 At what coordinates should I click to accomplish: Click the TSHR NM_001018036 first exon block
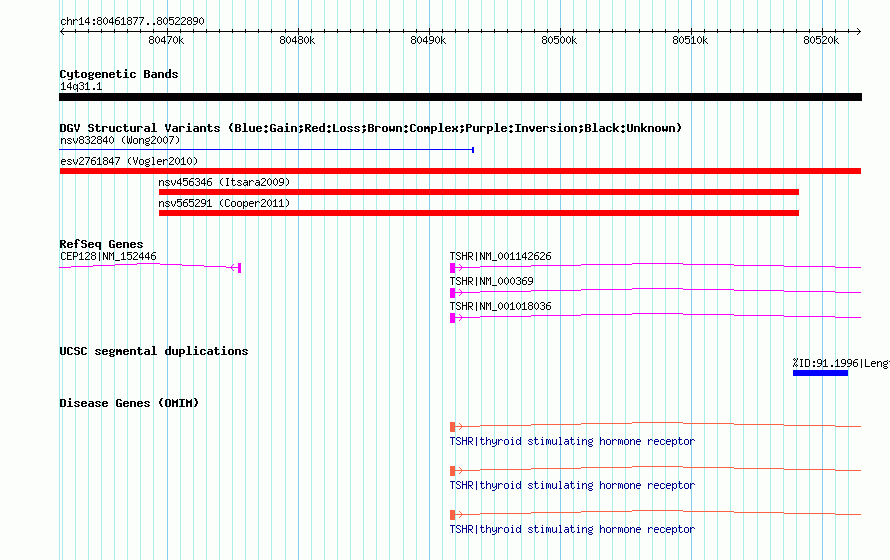(x=452, y=318)
